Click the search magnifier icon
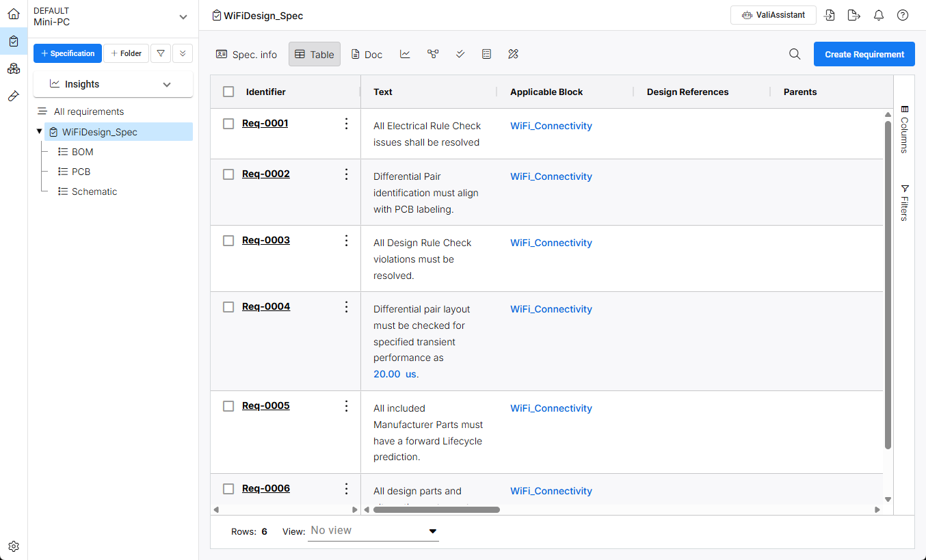Image resolution: width=926 pixels, height=560 pixels. (x=795, y=54)
